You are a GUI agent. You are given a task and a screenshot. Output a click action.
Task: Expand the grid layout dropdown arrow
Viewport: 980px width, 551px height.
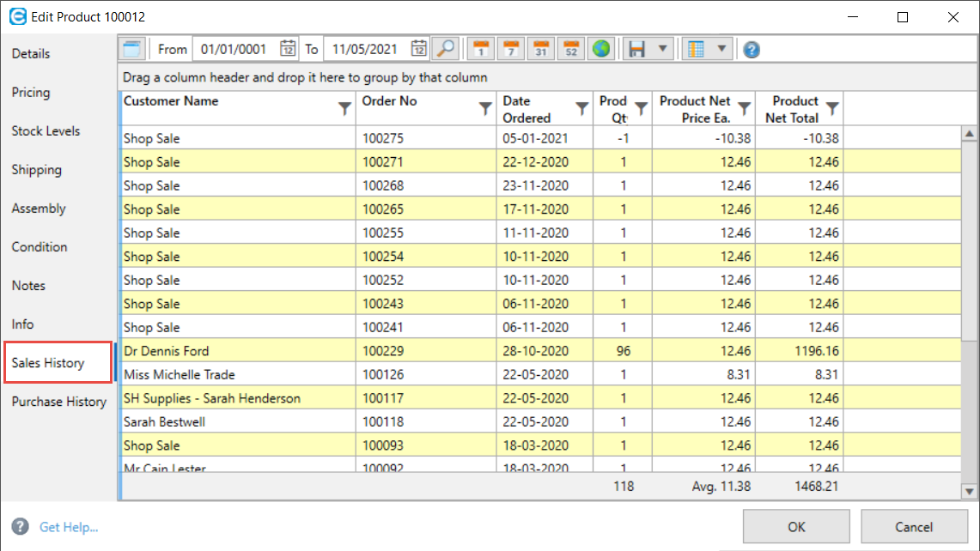point(721,49)
